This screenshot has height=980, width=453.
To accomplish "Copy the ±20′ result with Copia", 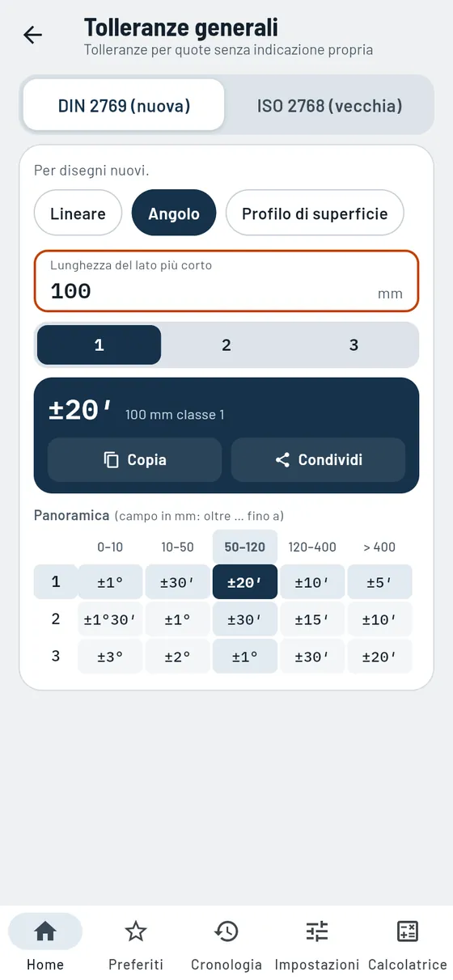I will [134, 460].
